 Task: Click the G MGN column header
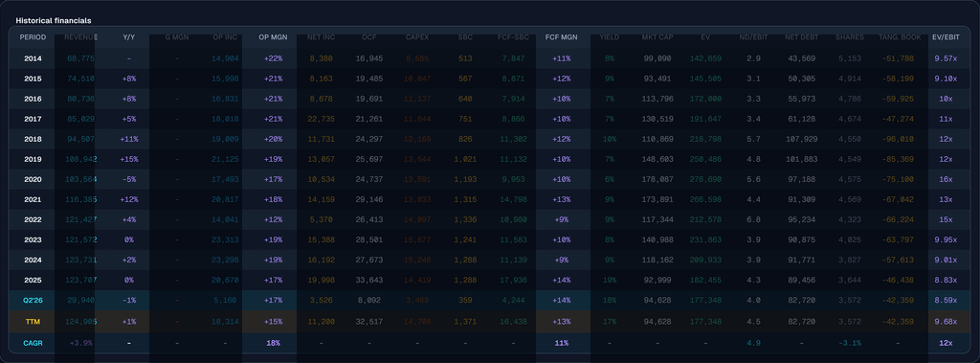click(x=177, y=37)
